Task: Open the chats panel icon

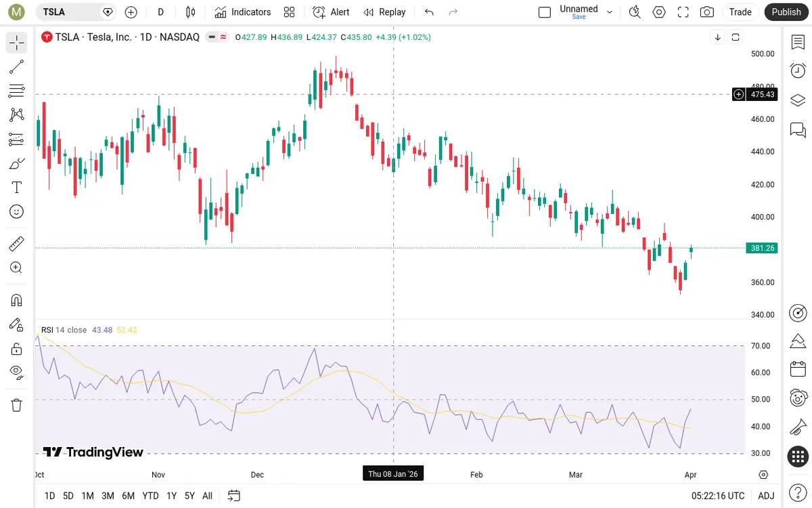Action: pyautogui.click(x=798, y=129)
